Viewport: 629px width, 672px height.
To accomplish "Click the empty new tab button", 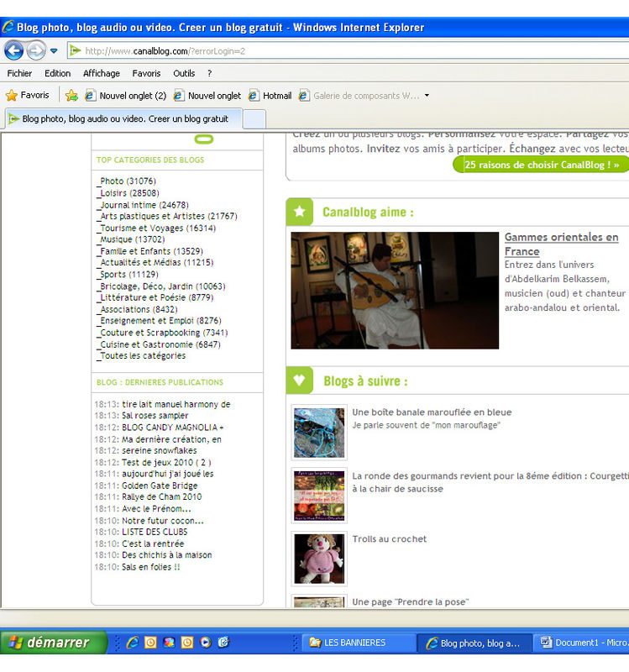I will click(x=254, y=119).
